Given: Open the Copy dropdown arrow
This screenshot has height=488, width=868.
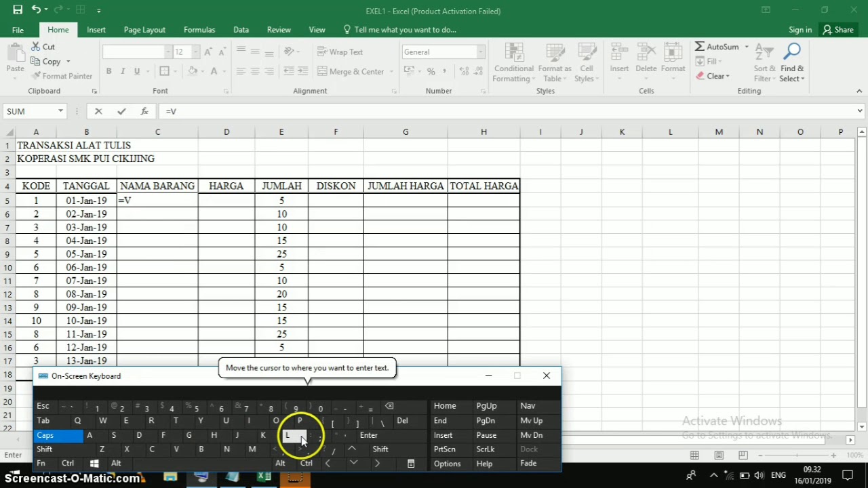Looking at the screenshot, I should pyautogui.click(x=68, y=62).
